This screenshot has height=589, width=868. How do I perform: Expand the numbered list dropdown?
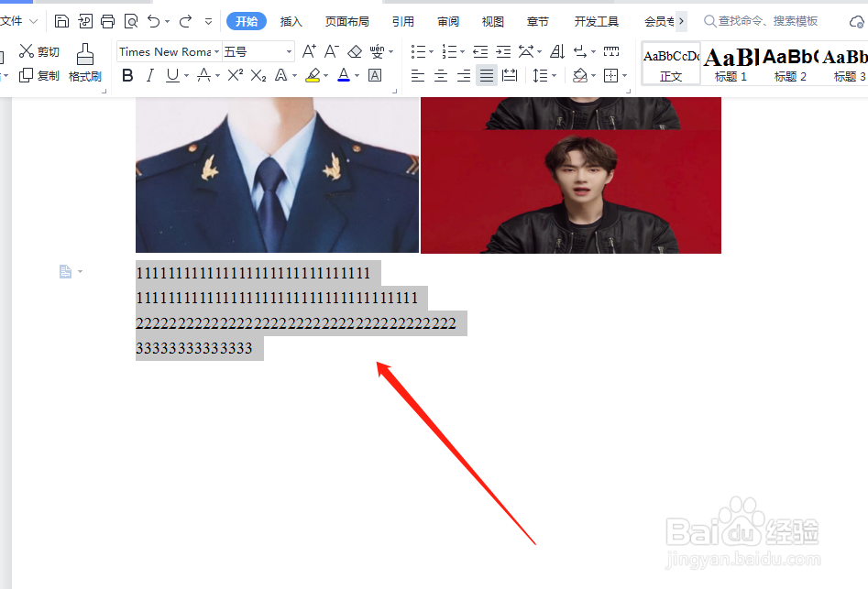pyautogui.click(x=462, y=52)
